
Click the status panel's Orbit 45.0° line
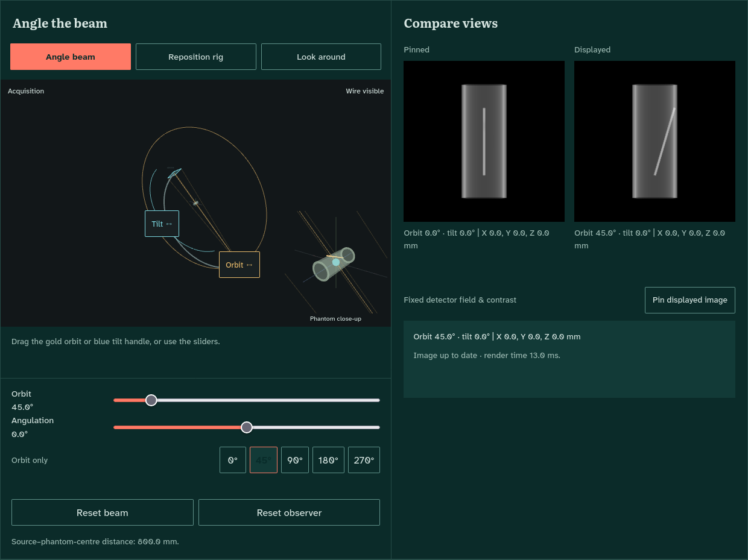click(x=497, y=336)
